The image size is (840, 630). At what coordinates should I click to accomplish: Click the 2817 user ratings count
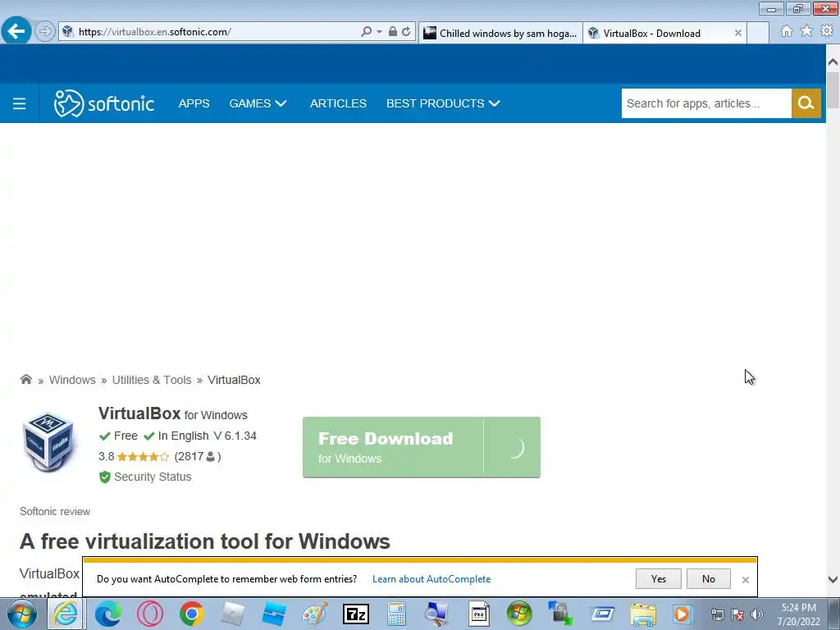coord(197,456)
